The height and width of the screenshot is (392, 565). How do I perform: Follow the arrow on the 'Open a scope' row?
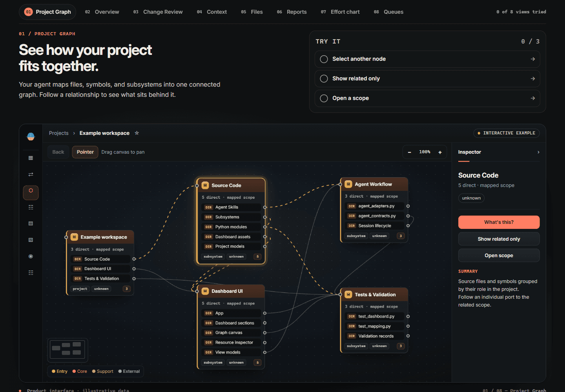coord(533,98)
